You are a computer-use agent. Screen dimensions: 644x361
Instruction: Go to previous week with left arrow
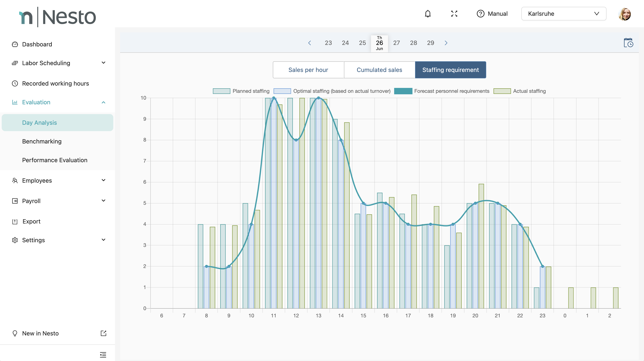[309, 43]
